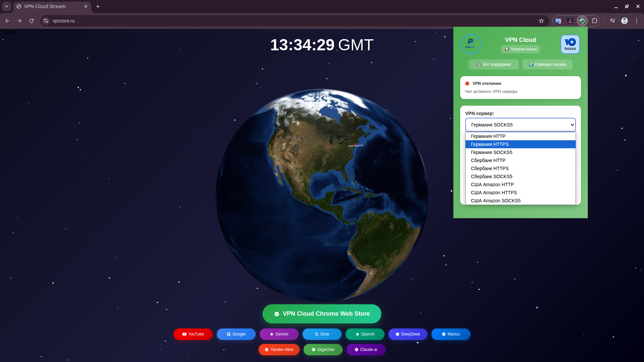
Task: Open Chrome's three-dot menu
Action: (x=637, y=21)
